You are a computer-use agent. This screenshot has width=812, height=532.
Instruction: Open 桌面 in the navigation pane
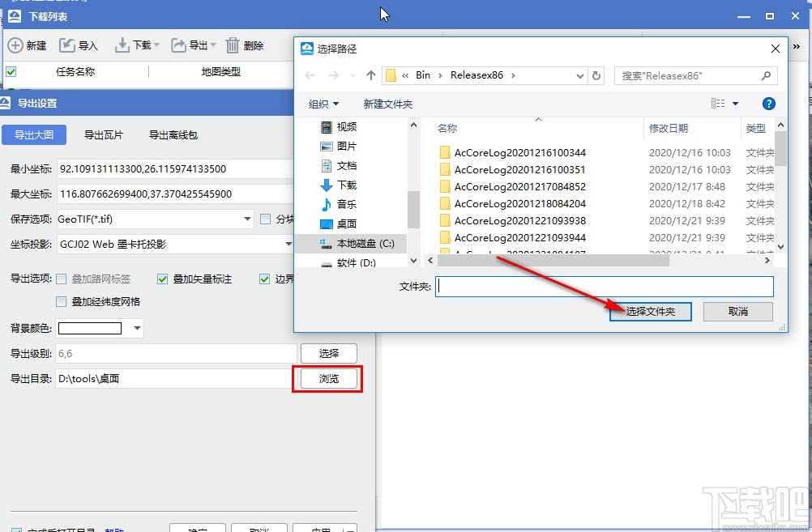coord(340,223)
